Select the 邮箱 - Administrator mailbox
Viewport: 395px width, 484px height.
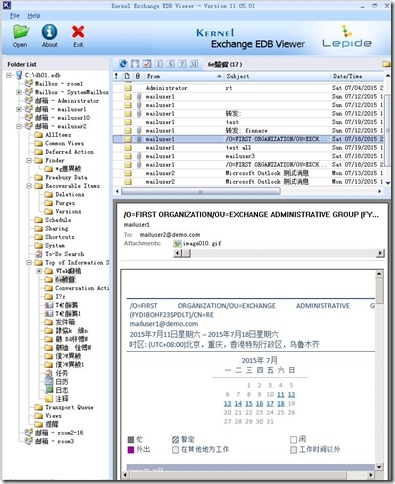tap(67, 101)
